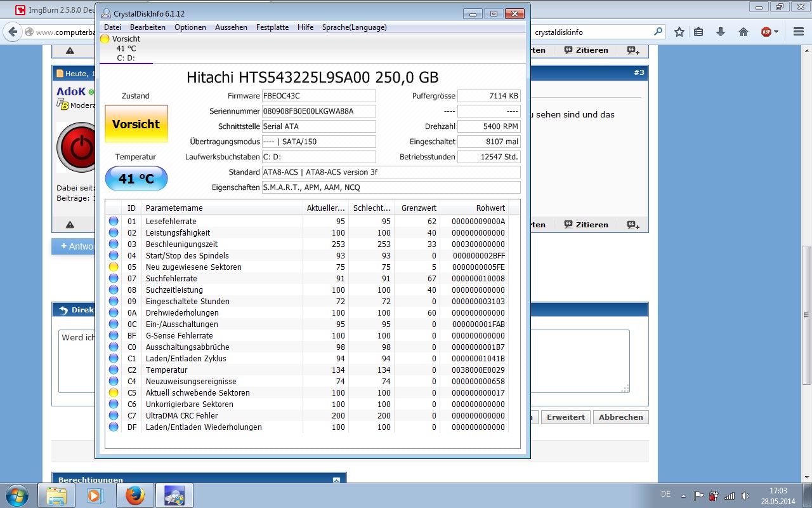Click status icon for Suchfehlerrate row
Screen dimensions: 812x508
click(x=114, y=278)
